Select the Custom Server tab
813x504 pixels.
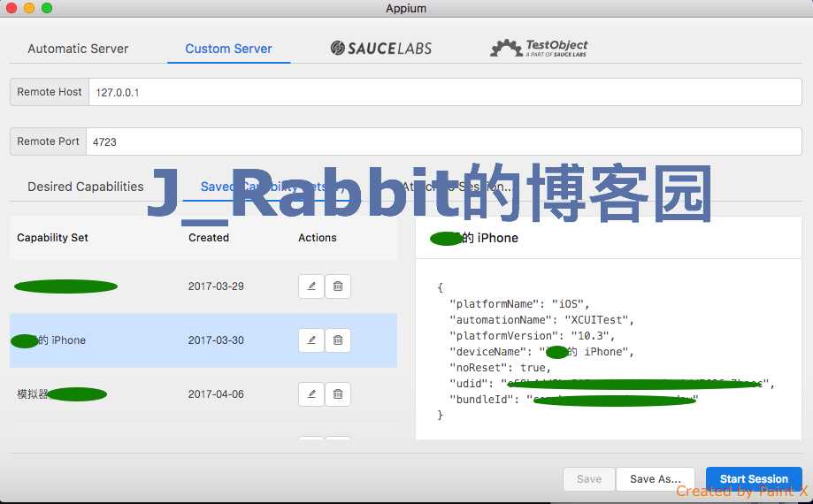point(228,49)
